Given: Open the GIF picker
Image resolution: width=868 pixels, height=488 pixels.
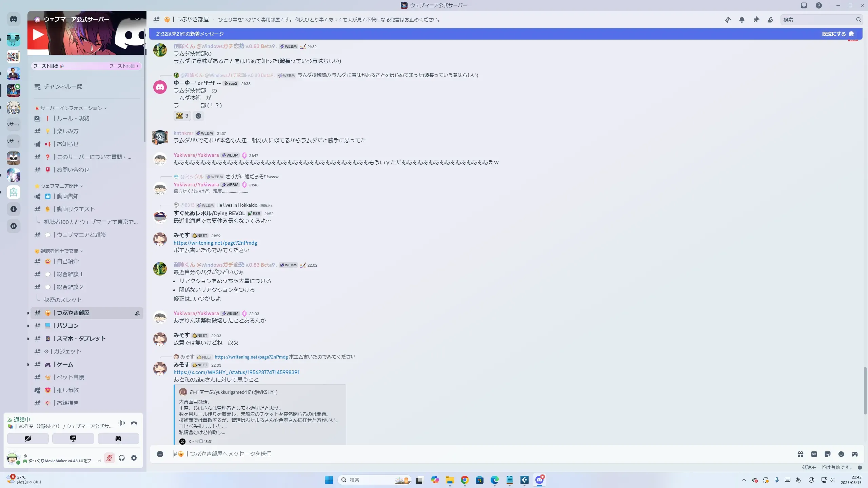Looking at the screenshot, I should 814,454.
